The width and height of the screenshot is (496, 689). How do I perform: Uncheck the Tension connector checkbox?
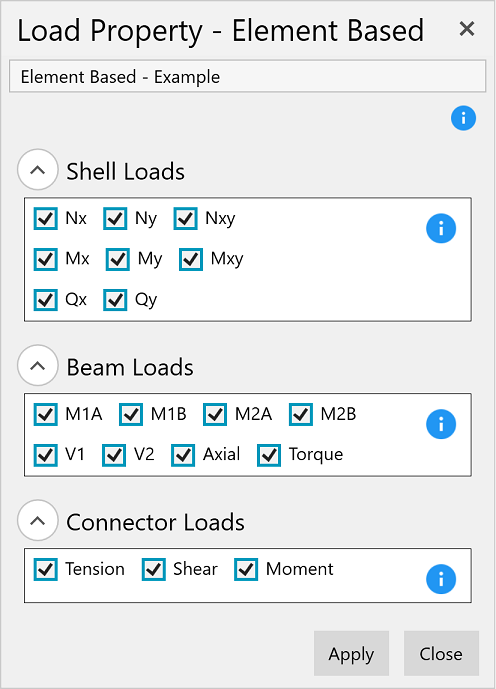click(x=46, y=569)
